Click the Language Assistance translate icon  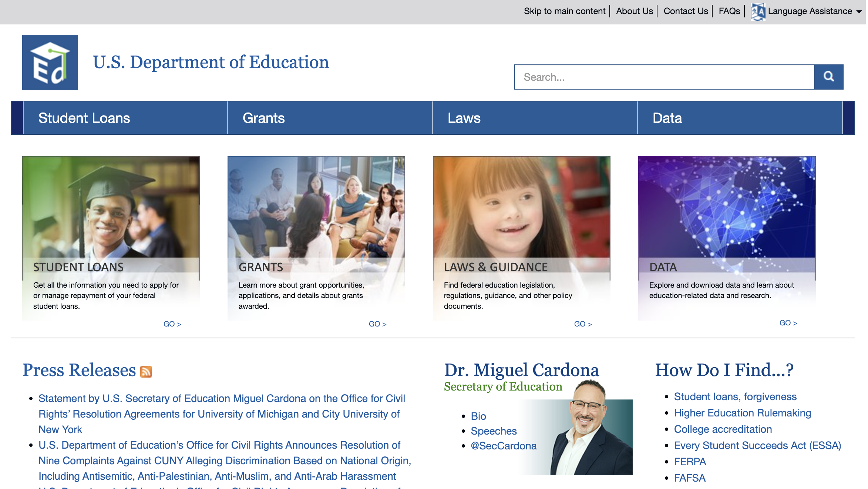coord(758,11)
